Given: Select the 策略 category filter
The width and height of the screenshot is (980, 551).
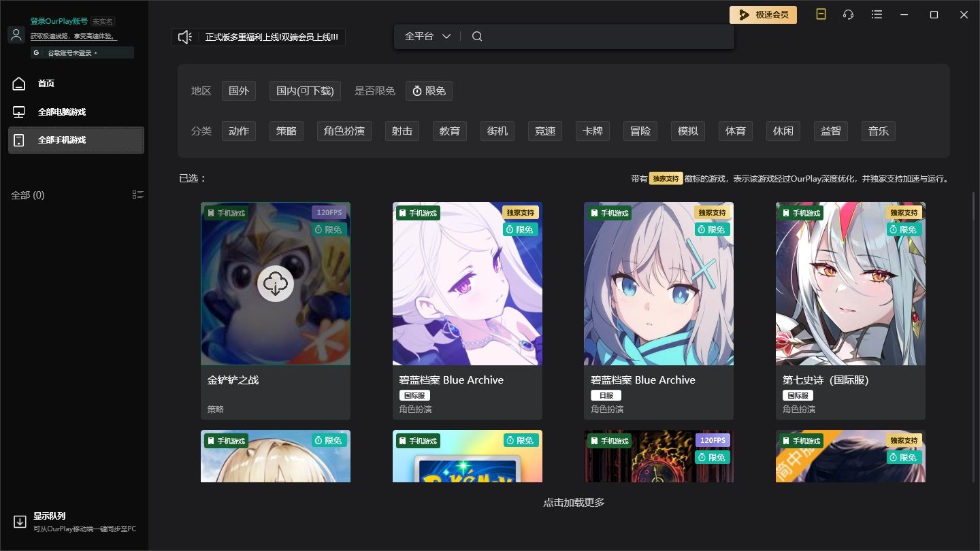Looking at the screenshot, I should (287, 131).
